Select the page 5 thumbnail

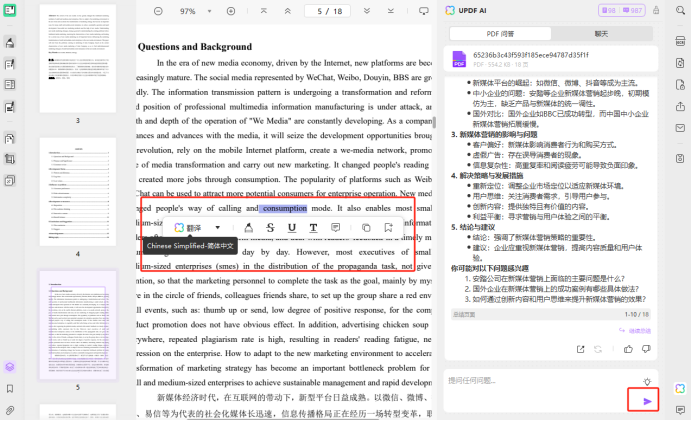click(x=78, y=325)
